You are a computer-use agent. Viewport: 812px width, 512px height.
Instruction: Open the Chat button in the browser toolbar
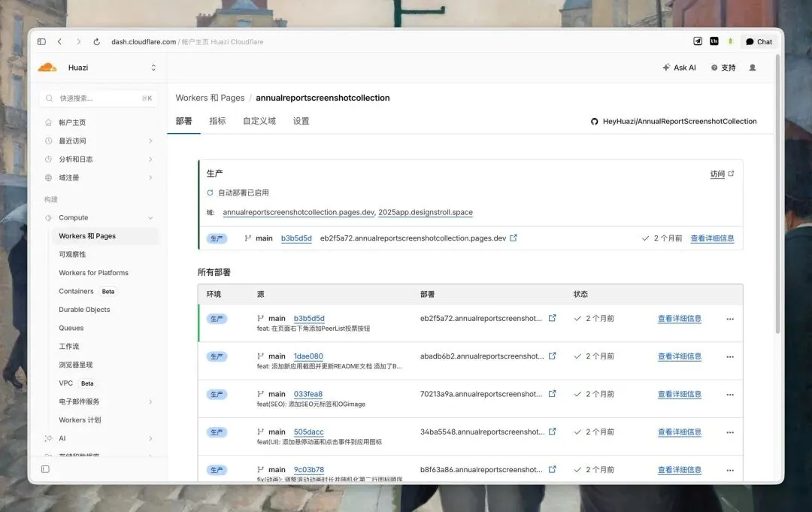tap(759, 41)
